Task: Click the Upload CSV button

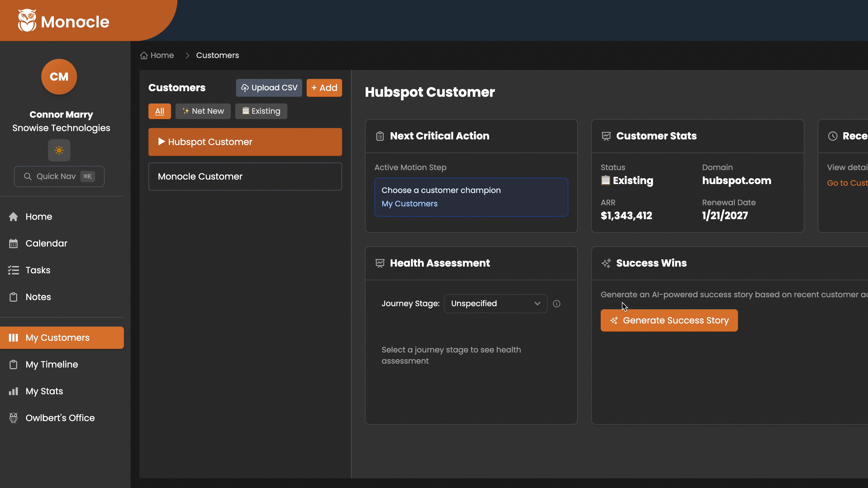Action: coord(269,88)
